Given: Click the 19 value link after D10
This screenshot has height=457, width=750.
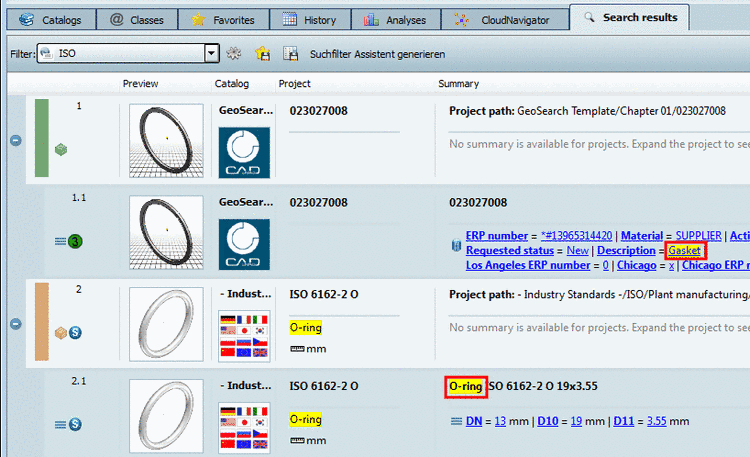Looking at the screenshot, I should (576, 421).
